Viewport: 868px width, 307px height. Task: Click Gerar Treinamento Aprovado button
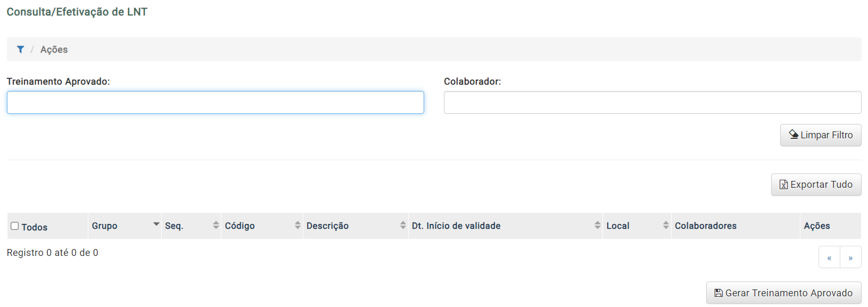click(783, 293)
